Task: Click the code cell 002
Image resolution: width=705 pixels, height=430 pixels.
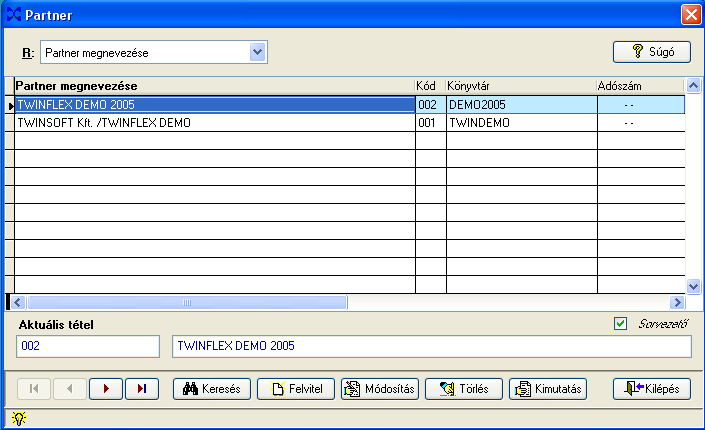Action: [431, 105]
